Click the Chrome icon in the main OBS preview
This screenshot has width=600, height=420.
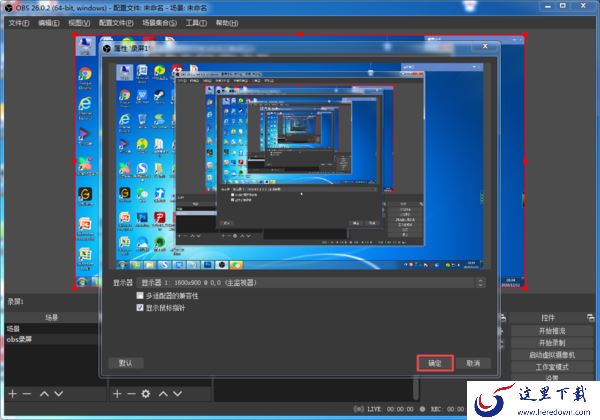[x=85, y=74]
